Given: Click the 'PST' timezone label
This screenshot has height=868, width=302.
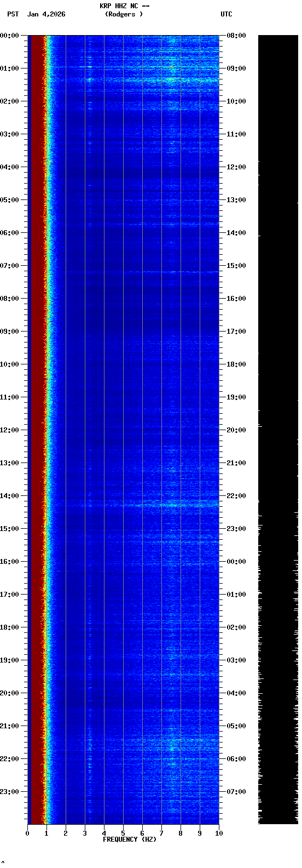Looking at the screenshot, I should click(x=13, y=14).
